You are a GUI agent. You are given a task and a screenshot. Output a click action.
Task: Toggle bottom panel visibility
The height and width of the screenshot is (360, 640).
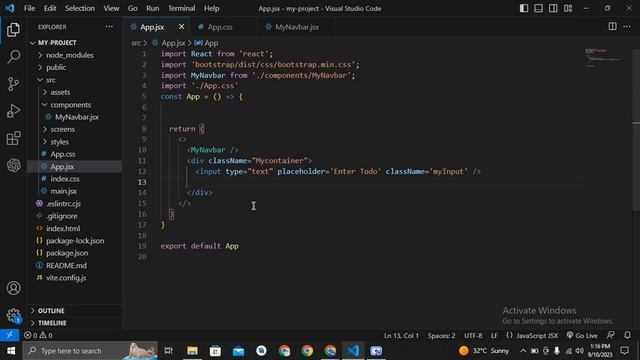click(x=538, y=8)
